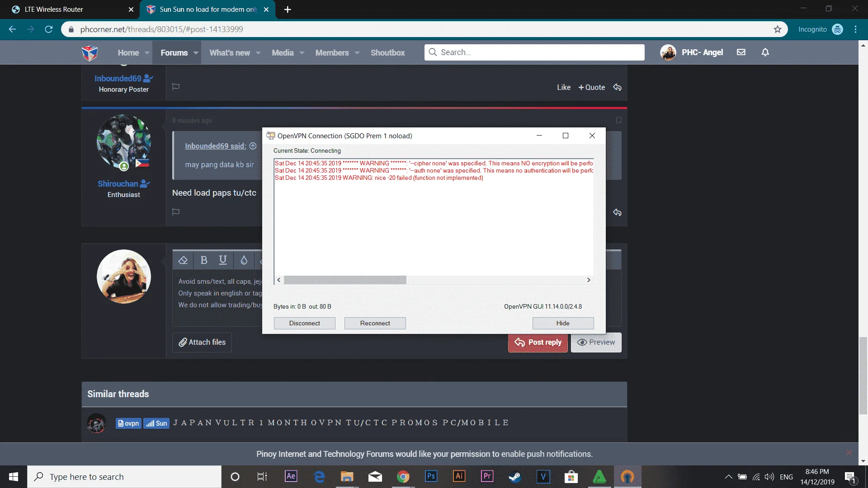Screen dimensions: 868x488
Task: Click Attach files button
Action: coord(202,343)
